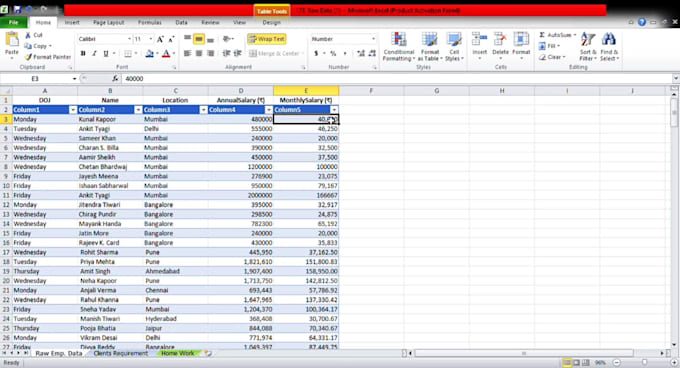680x368 pixels.
Task: Apply Accounting currency format
Action: [316, 53]
